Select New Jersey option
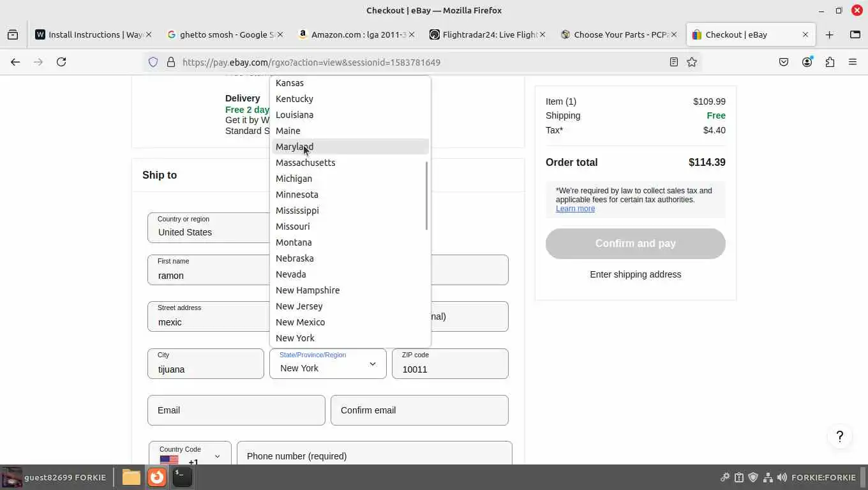The width and height of the screenshot is (868, 490). 350,306
